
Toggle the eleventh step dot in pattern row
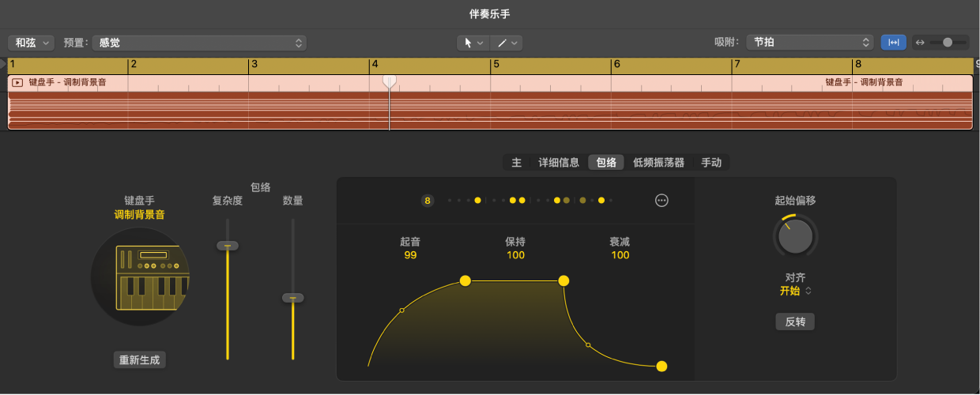click(557, 201)
